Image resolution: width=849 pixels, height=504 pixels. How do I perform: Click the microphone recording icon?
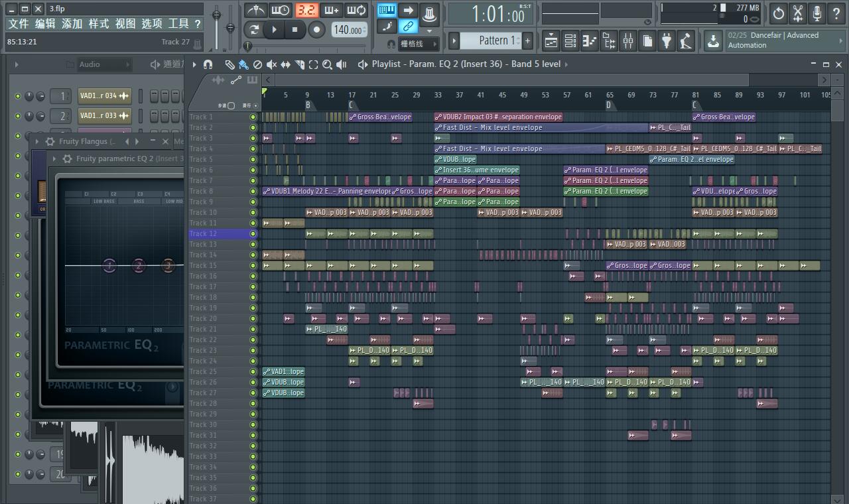pos(817,13)
